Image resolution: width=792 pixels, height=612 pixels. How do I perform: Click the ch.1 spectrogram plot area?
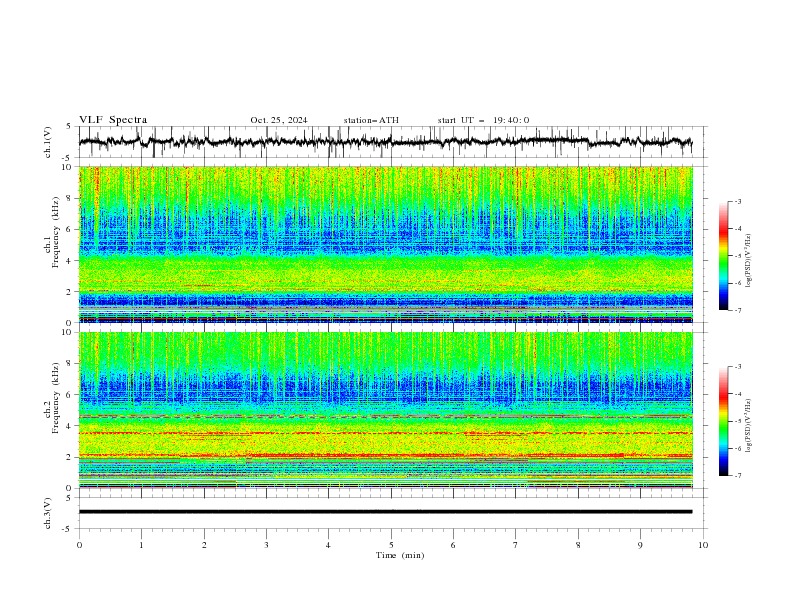pos(385,244)
